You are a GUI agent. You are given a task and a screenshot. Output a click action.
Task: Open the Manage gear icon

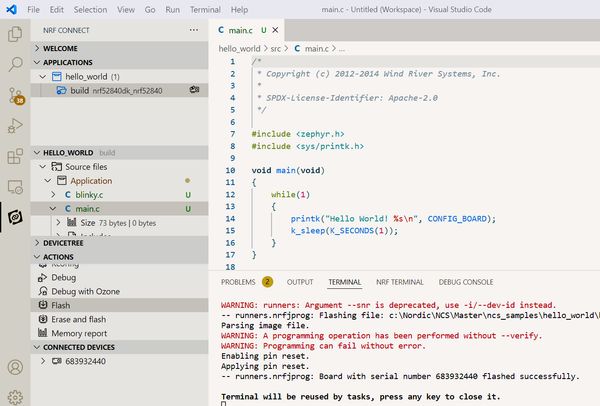[15, 397]
